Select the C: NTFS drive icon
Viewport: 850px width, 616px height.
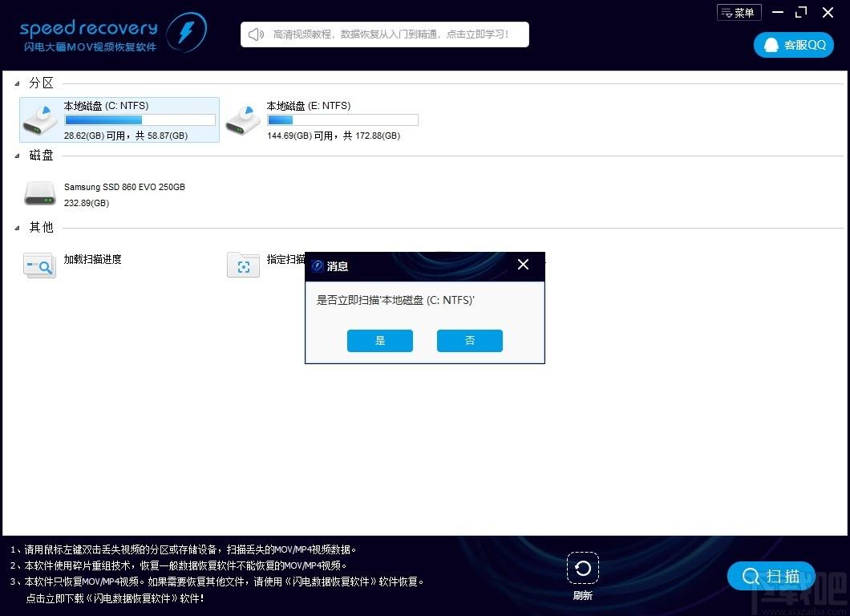[x=39, y=120]
